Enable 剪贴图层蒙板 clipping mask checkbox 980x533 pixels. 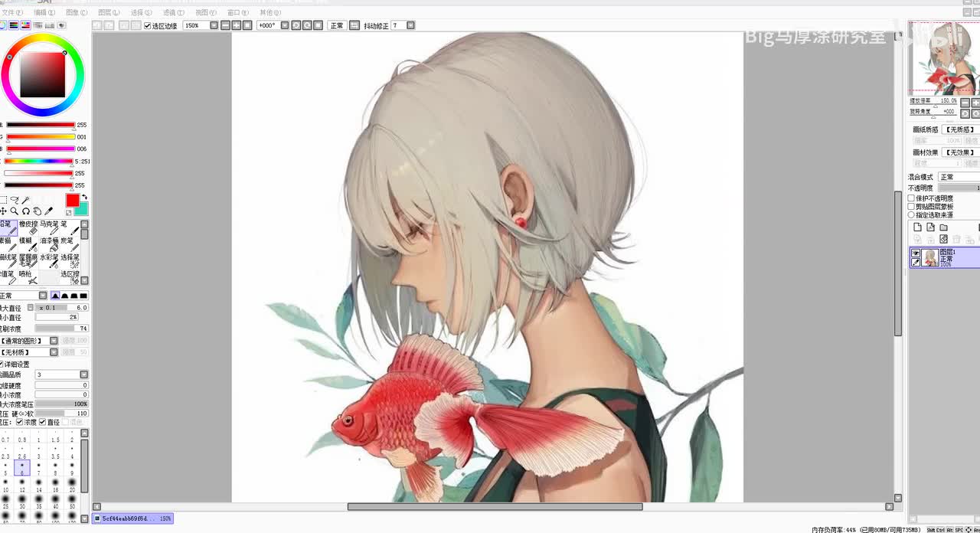pos(911,207)
